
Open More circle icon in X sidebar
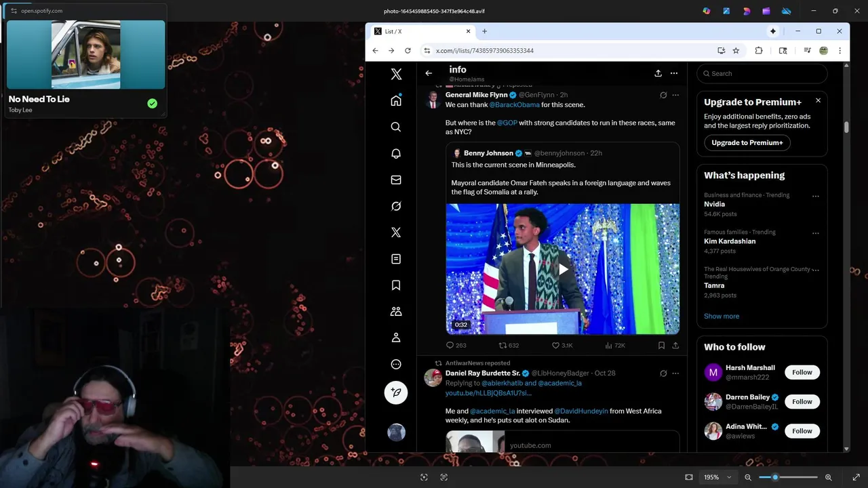pos(396,364)
